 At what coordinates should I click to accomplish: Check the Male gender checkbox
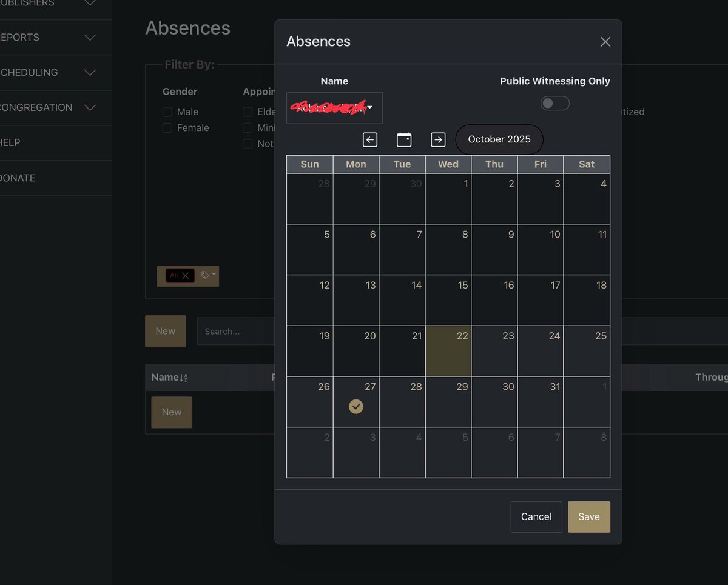[167, 112]
